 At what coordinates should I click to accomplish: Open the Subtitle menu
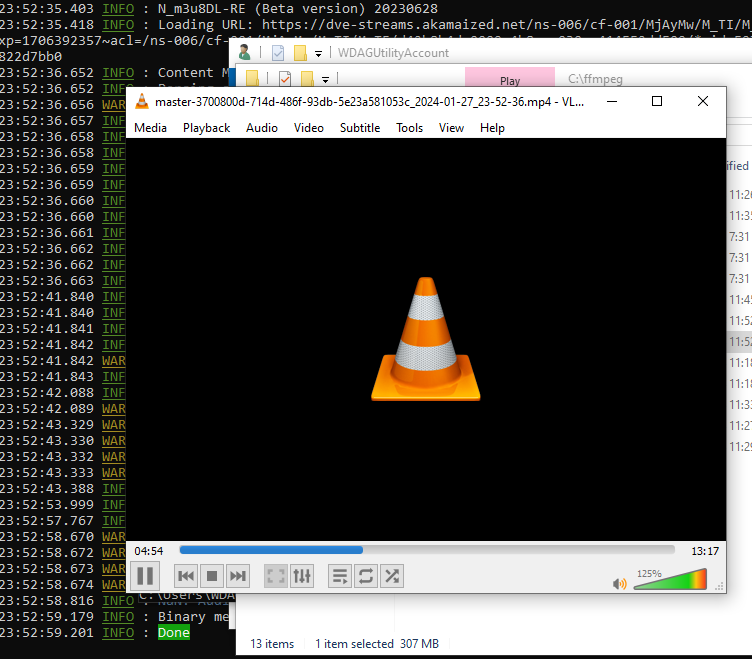click(360, 128)
